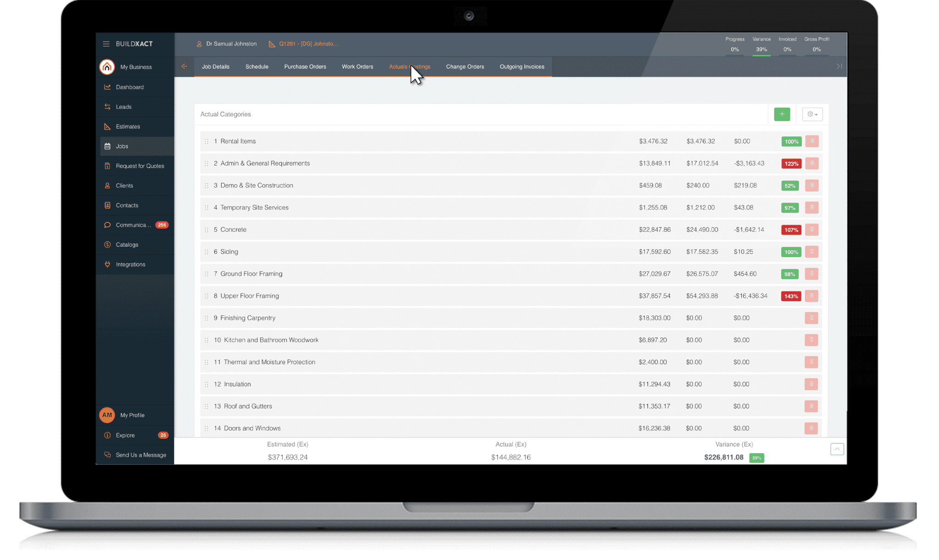The image size is (939, 560).
Task: Click the 143% badge on Upper Floor Framing
Action: [x=790, y=296]
